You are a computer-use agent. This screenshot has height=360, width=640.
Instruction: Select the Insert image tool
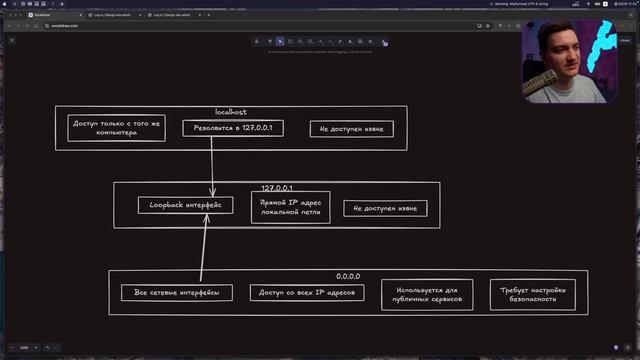(360, 42)
